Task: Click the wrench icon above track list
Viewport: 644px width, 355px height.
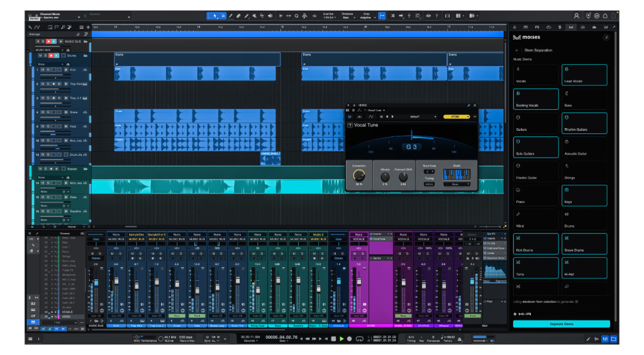Action: point(30,27)
